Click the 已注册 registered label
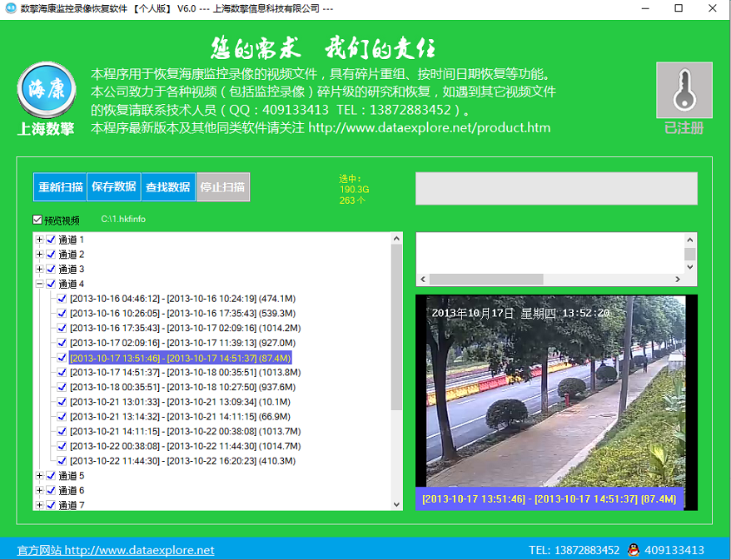Image resolution: width=731 pixels, height=560 pixels. click(x=684, y=127)
